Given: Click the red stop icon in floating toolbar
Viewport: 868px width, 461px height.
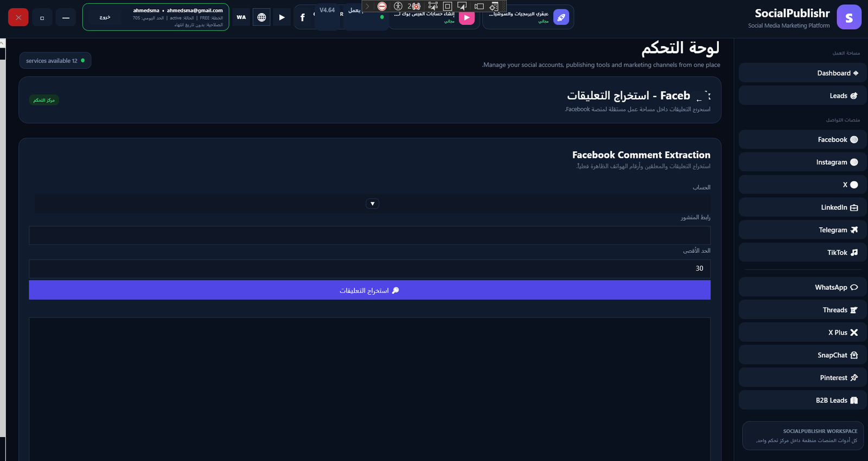Looking at the screenshot, I should coord(382,7).
